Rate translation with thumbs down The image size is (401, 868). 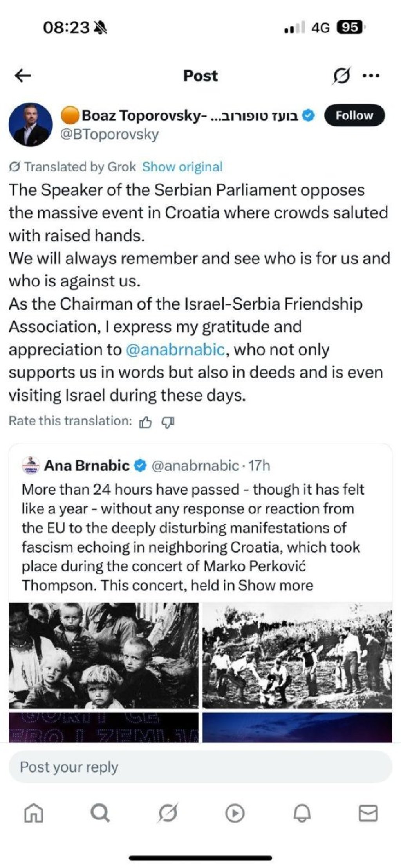[x=168, y=422]
